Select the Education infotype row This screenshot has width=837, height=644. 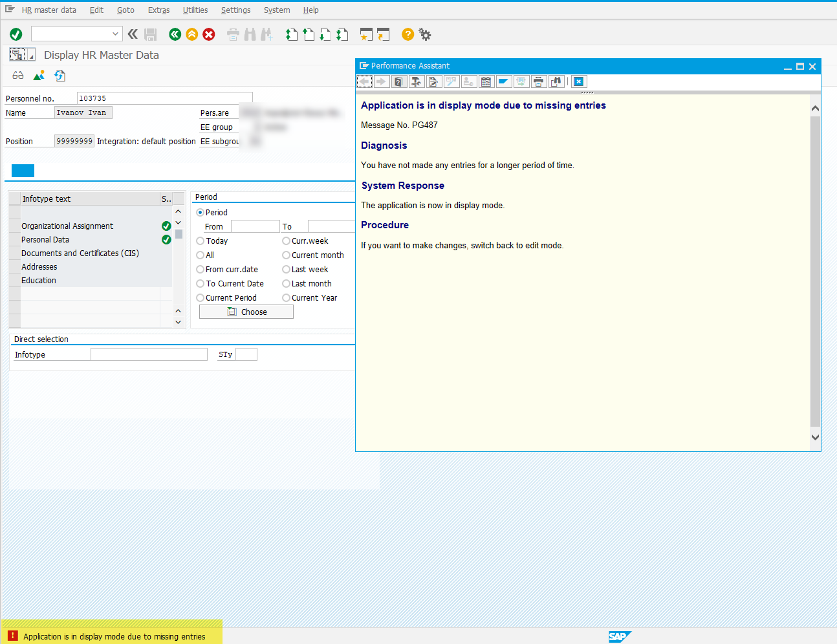(91, 280)
